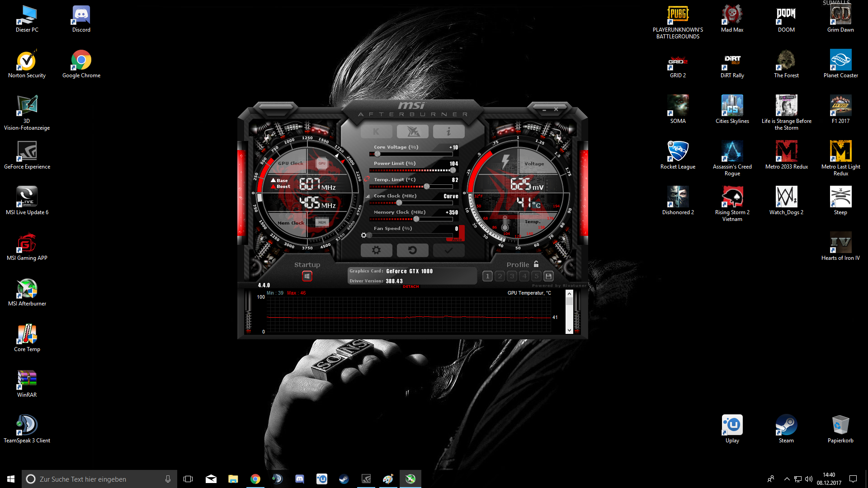This screenshot has width=868, height=488.
Task: Click the apply checkmark button
Action: 448,250
